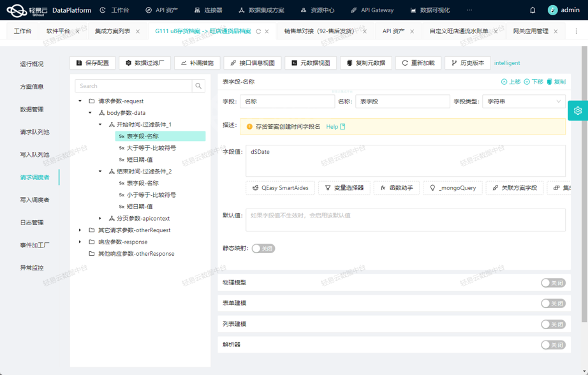Enable the 物理模型 toggle
588x375 pixels.
[552, 283]
